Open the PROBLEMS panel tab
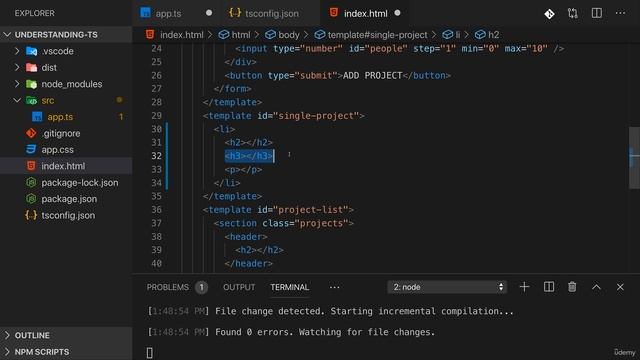 (167, 287)
